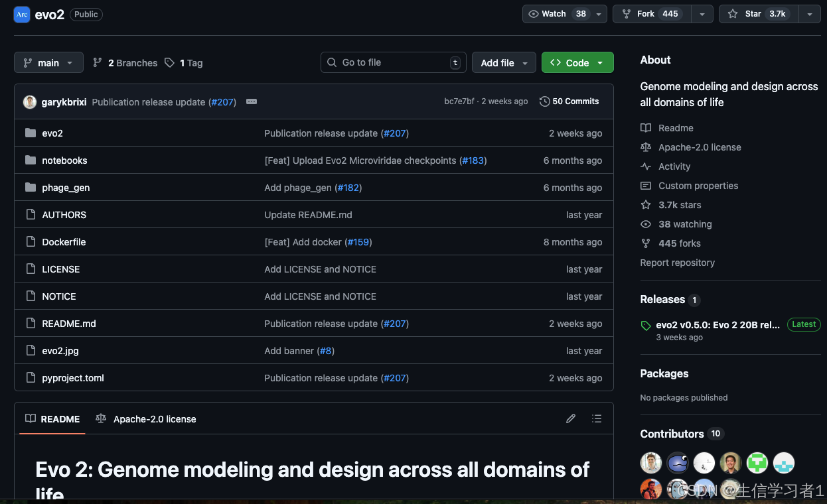Open the notebooks folder name
The width and height of the screenshot is (827, 504).
[x=64, y=160]
